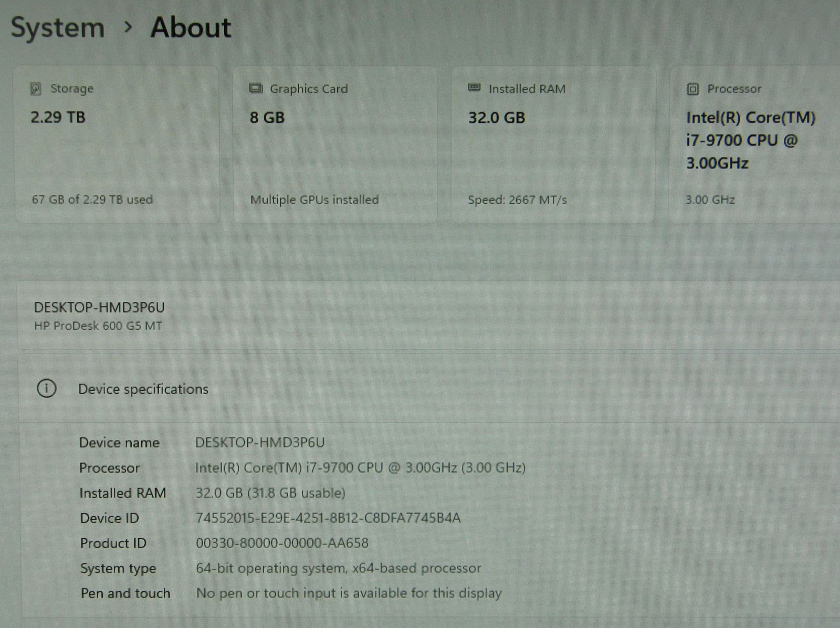Image resolution: width=840 pixels, height=628 pixels.
Task: Click the Product ID value 00330-80000-00000-AA658
Action: (282, 543)
